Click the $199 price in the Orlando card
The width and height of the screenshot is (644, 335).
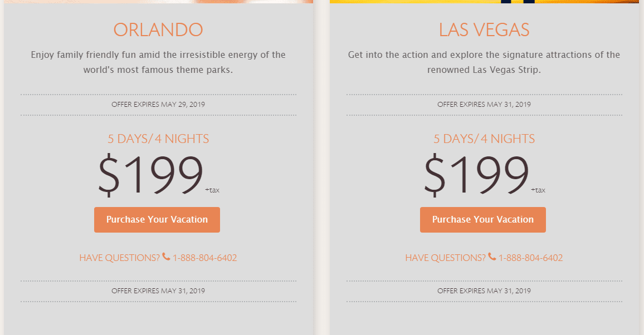(150, 175)
